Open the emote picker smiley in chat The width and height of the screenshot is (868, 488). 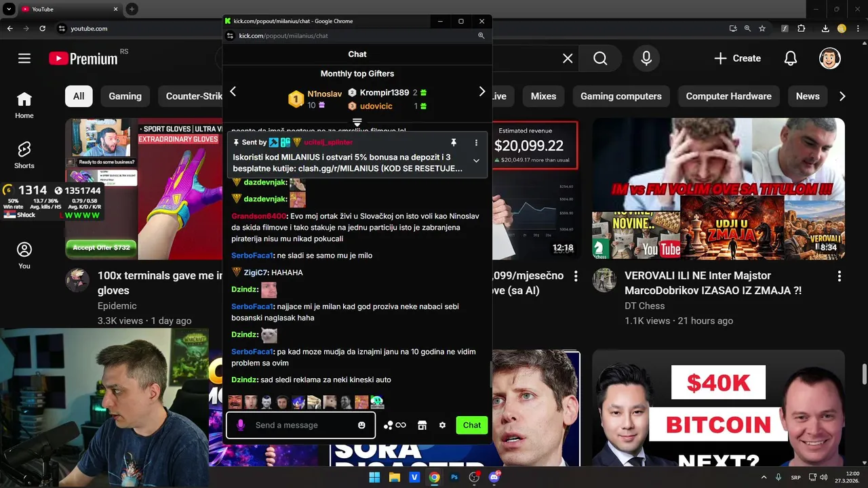[361, 425]
